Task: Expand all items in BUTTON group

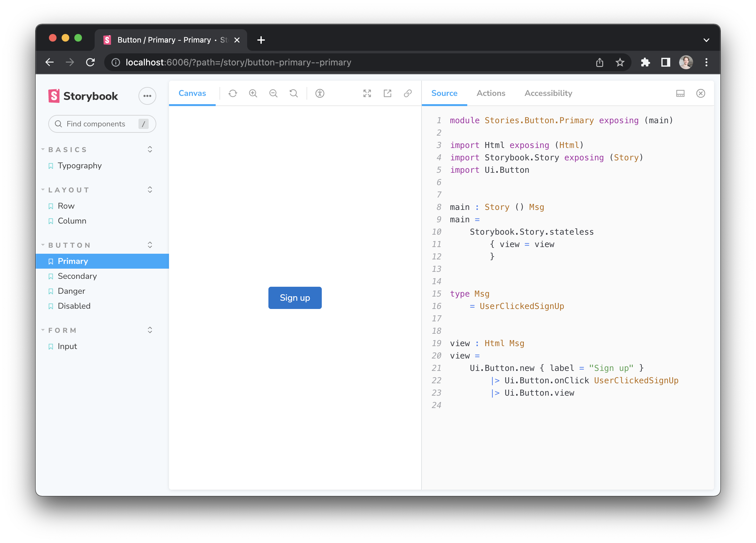Action: [150, 245]
